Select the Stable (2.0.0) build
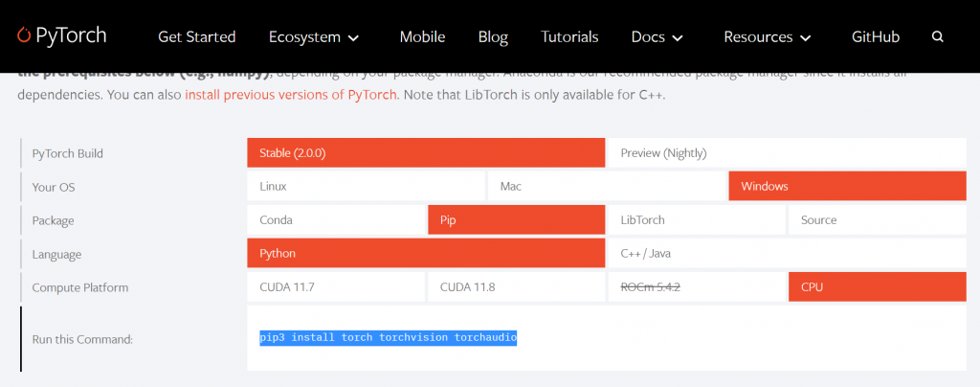 (426, 152)
